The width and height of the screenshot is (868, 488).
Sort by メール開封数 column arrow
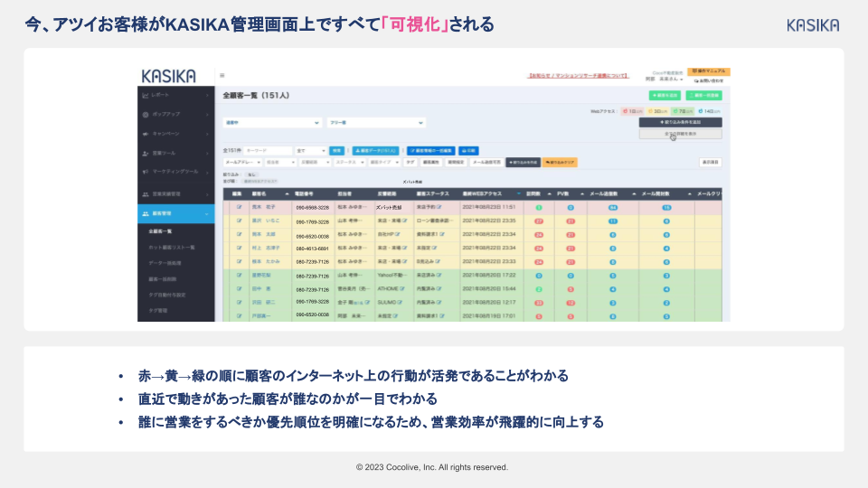coord(689,194)
